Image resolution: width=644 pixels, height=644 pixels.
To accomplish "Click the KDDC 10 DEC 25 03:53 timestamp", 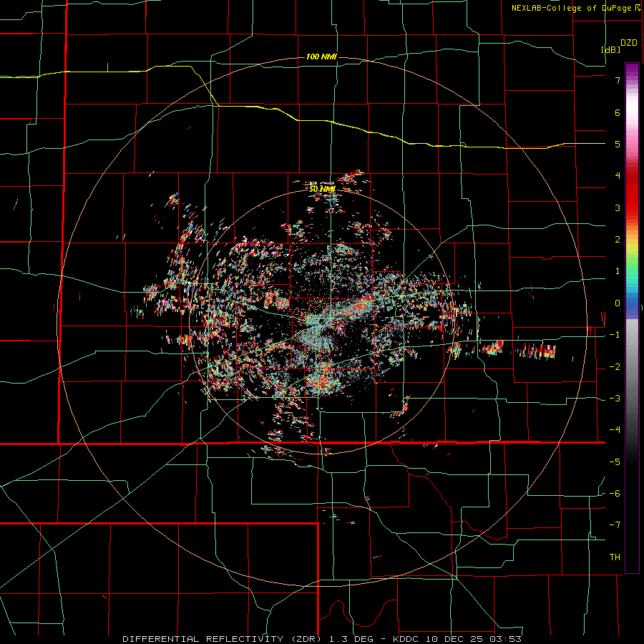I will [457, 639].
